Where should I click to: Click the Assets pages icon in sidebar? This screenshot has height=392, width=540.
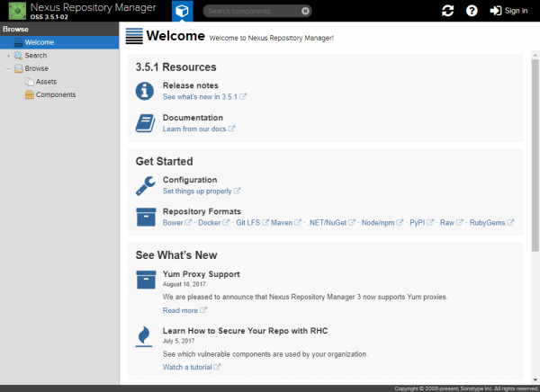click(30, 82)
